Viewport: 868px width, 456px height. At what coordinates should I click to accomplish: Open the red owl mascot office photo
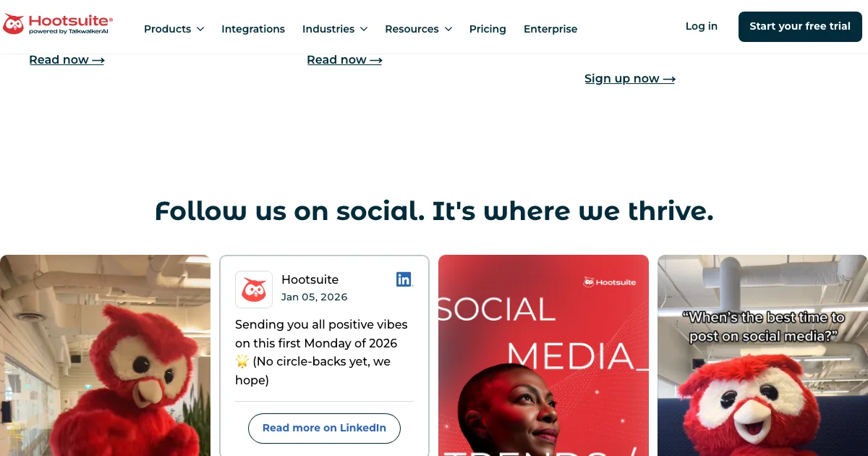tap(105, 355)
